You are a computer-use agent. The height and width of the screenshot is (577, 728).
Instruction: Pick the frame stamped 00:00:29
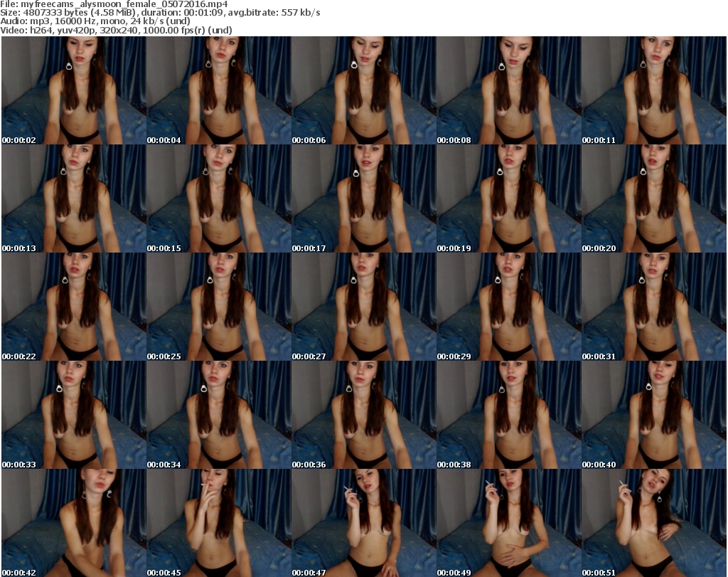pos(508,307)
